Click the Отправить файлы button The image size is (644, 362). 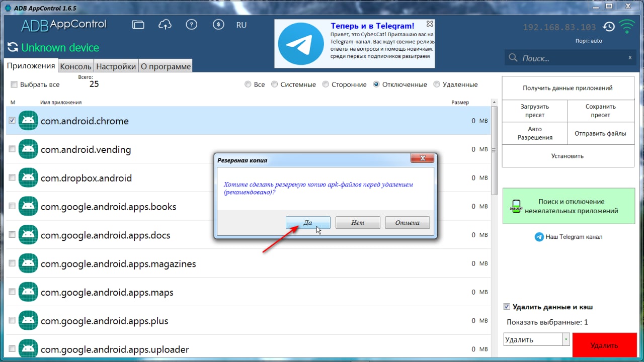pyautogui.click(x=601, y=133)
